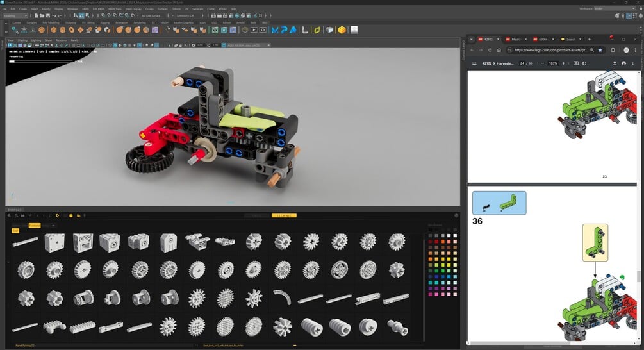Toggle the Functional filter in the brick library
Image resolution: width=644 pixels, height=350 pixels.
[35, 226]
